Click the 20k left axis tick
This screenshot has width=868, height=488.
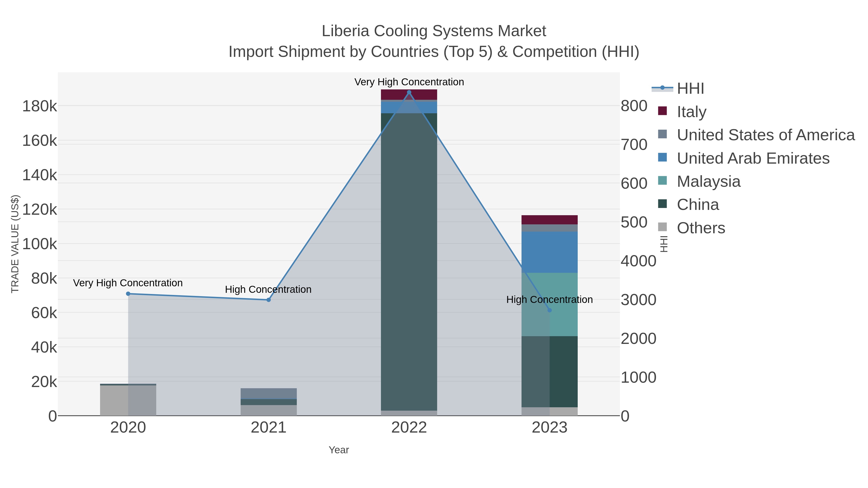(44, 382)
